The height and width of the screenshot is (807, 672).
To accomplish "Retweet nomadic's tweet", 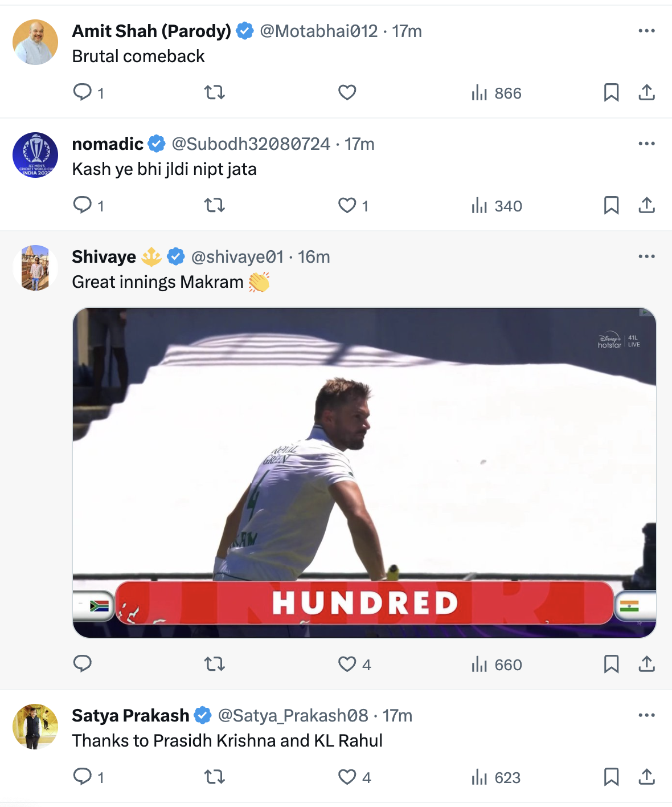I will pos(215,205).
